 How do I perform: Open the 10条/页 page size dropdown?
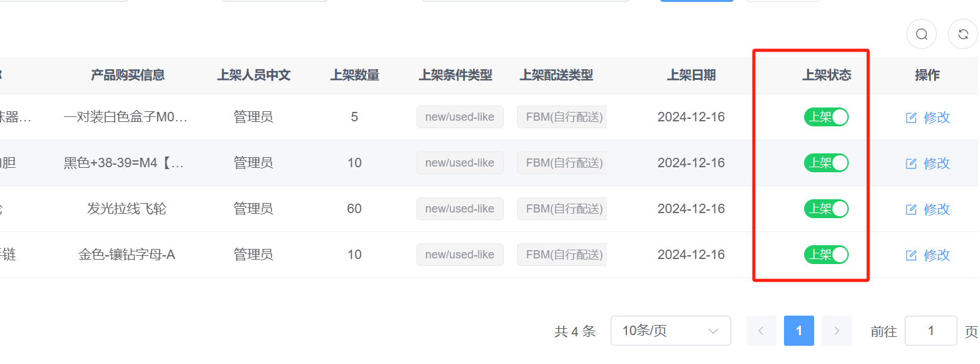tap(670, 331)
